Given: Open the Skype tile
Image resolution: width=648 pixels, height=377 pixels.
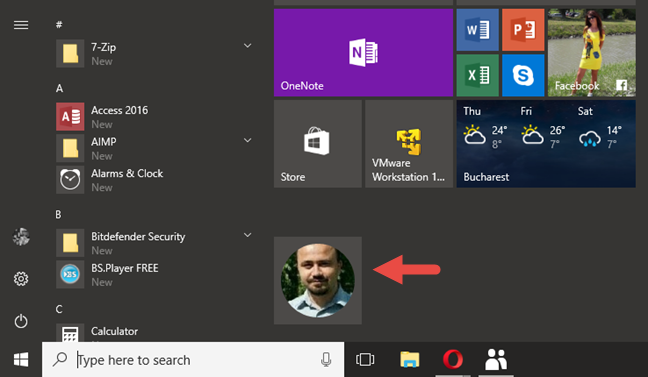Looking at the screenshot, I should click(x=523, y=76).
